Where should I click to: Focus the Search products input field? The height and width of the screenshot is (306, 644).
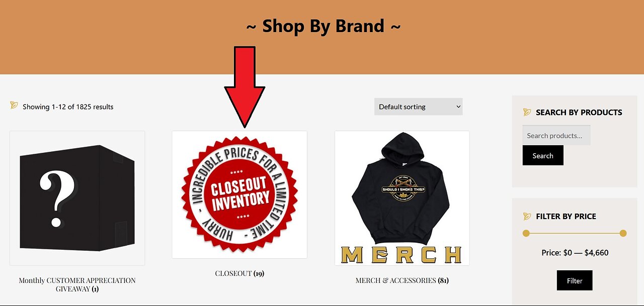tap(556, 135)
